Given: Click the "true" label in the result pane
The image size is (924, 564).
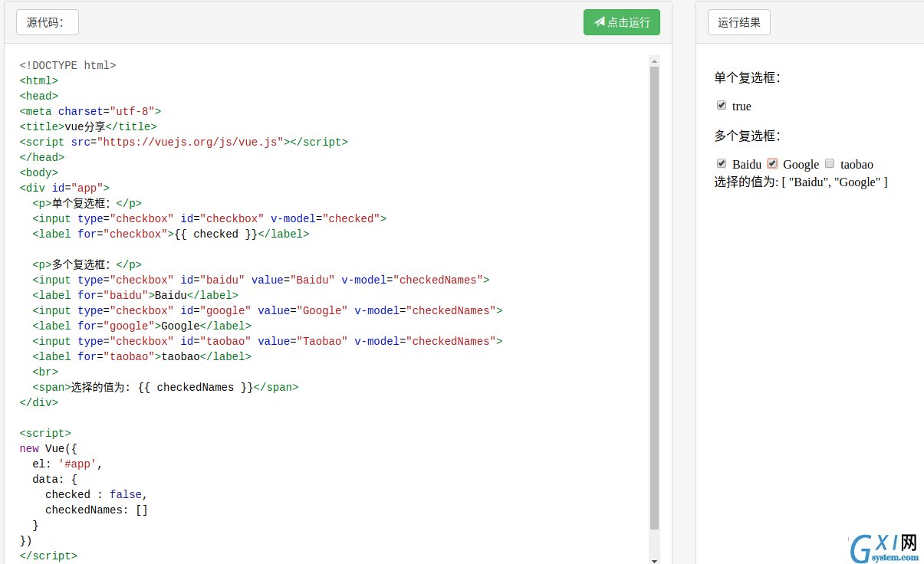Looking at the screenshot, I should [742, 107].
